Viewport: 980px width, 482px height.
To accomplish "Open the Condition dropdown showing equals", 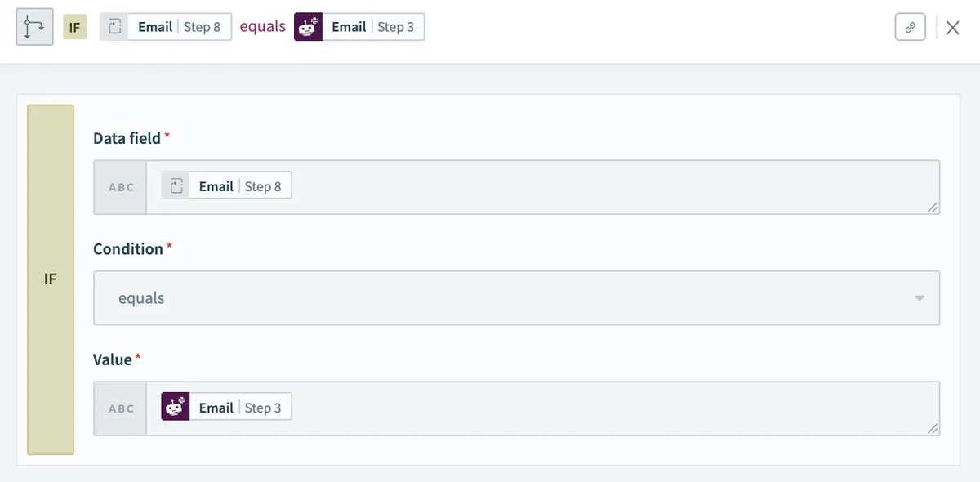I will pyautogui.click(x=516, y=298).
